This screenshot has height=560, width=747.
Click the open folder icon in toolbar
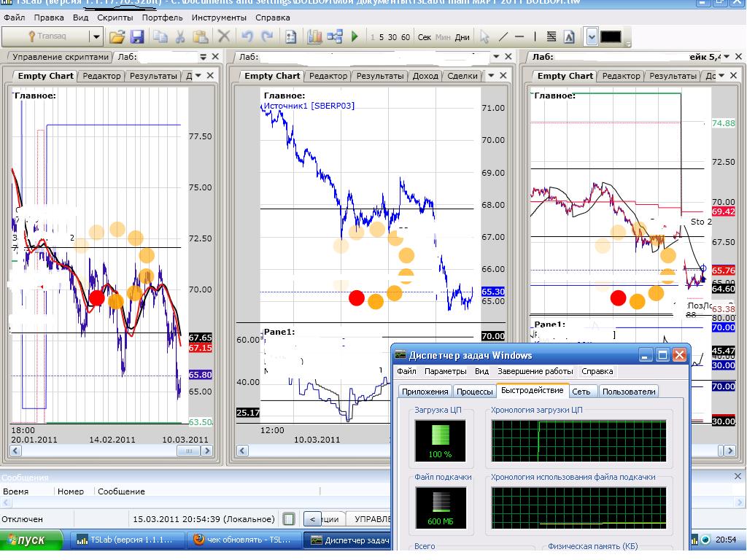click(x=117, y=36)
